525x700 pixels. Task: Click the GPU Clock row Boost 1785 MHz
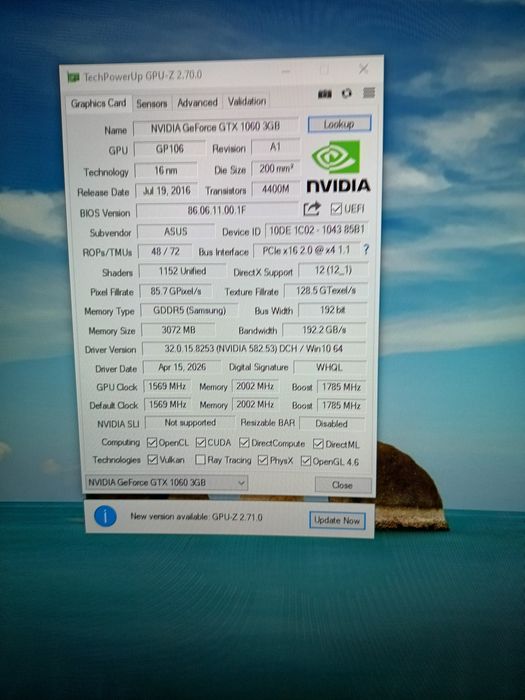pos(341,387)
